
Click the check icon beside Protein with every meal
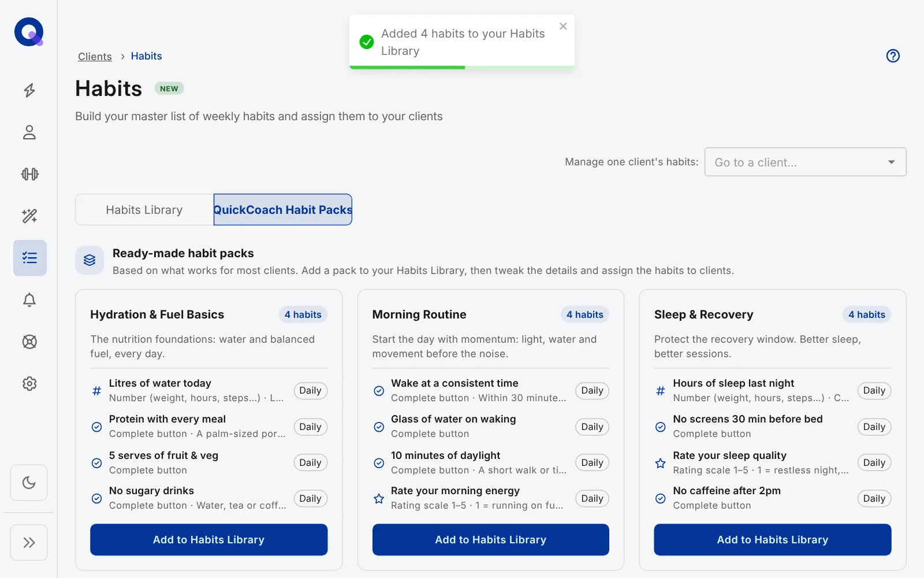(x=97, y=427)
